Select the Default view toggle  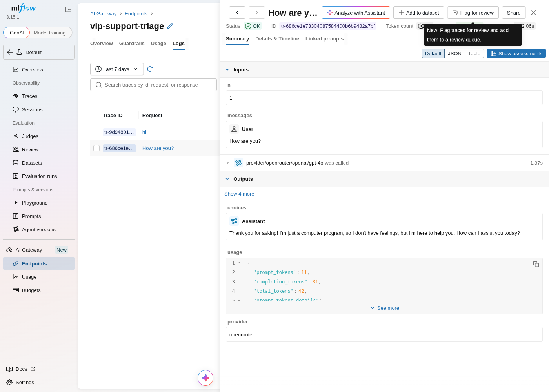[x=433, y=53]
